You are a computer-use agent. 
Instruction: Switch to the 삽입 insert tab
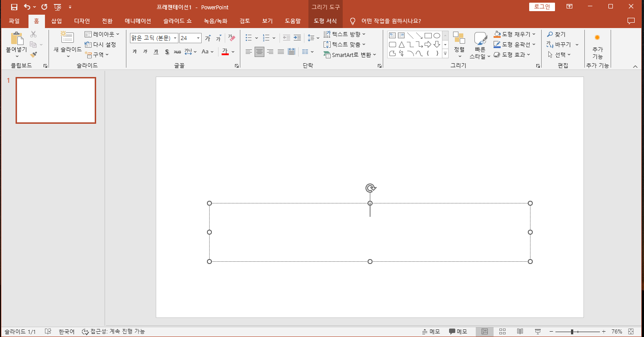57,21
